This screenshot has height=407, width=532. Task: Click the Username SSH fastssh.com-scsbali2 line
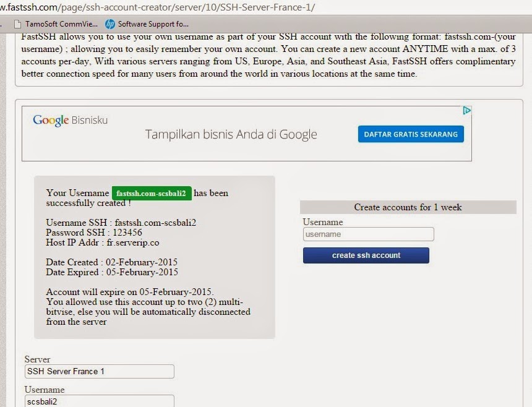tap(121, 223)
